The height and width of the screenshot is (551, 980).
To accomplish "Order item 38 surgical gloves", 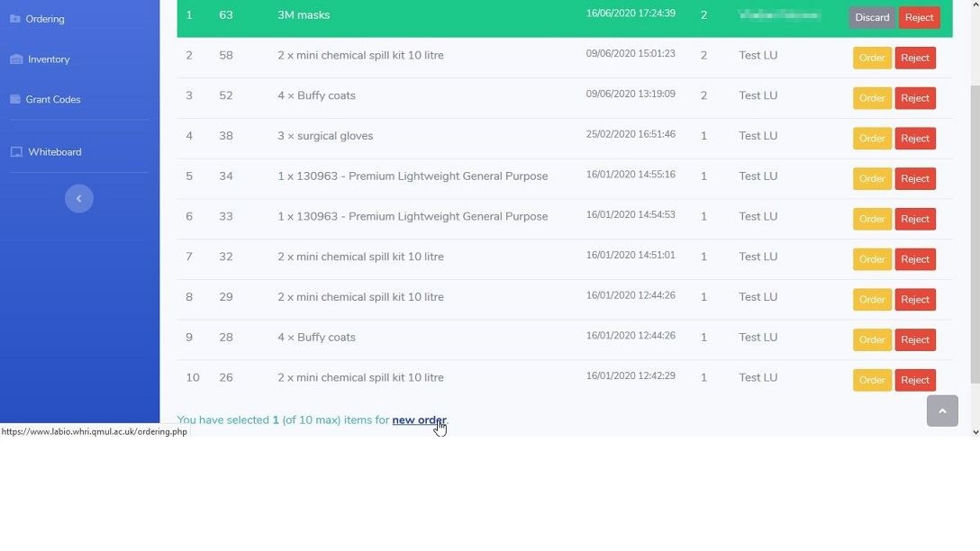I will [x=872, y=139].
